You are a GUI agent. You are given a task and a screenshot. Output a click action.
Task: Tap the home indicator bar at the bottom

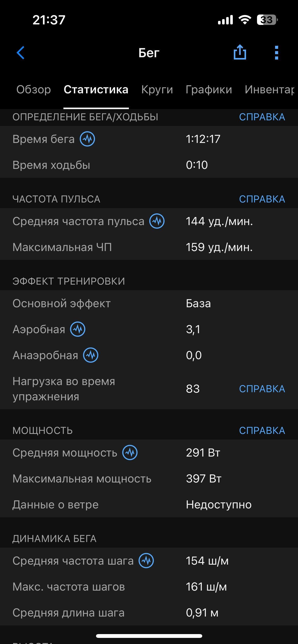coord(149,636)
